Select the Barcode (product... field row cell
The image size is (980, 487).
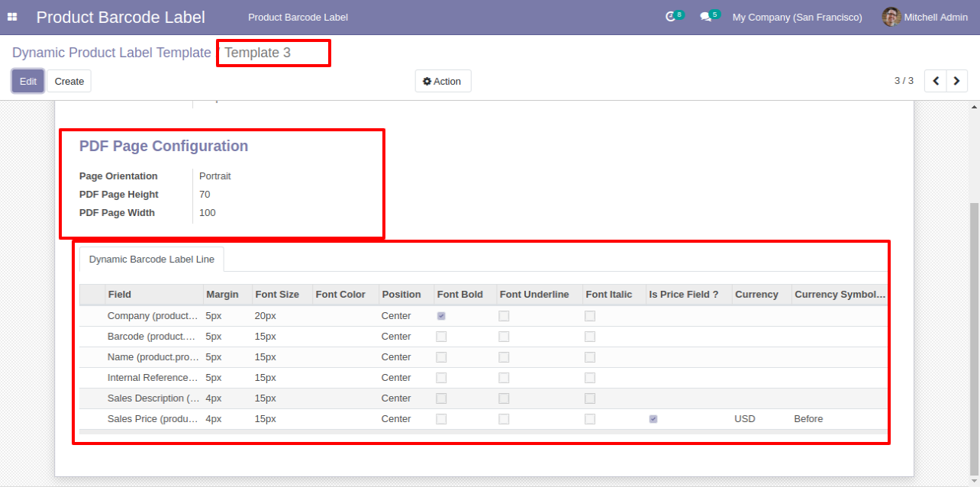(x=153, y=337)
